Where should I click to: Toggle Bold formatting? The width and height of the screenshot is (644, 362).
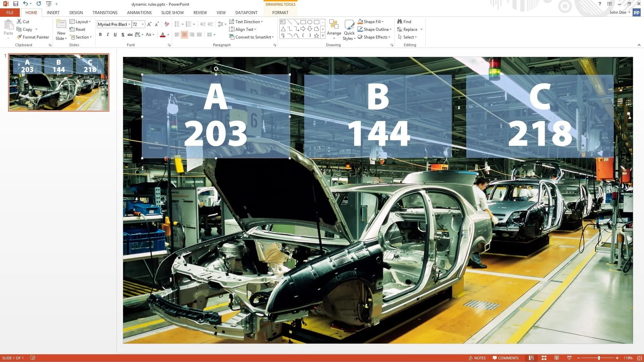100,35
